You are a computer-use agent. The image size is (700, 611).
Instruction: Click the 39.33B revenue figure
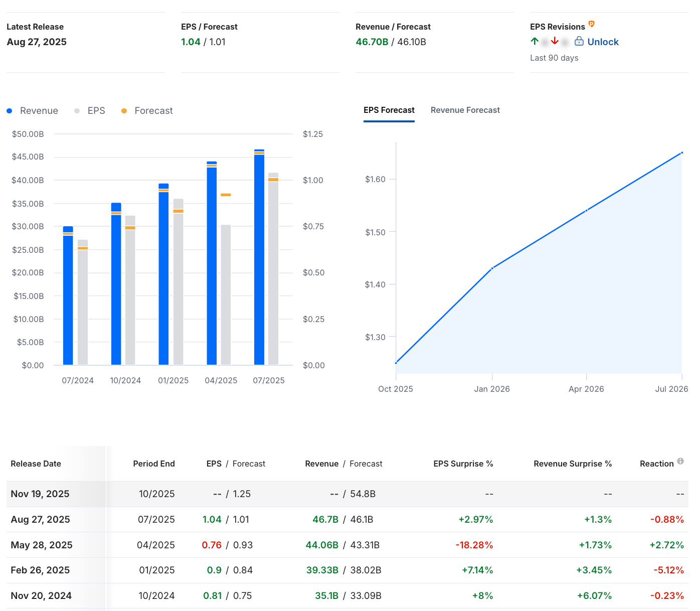click(x=322, y=570)
